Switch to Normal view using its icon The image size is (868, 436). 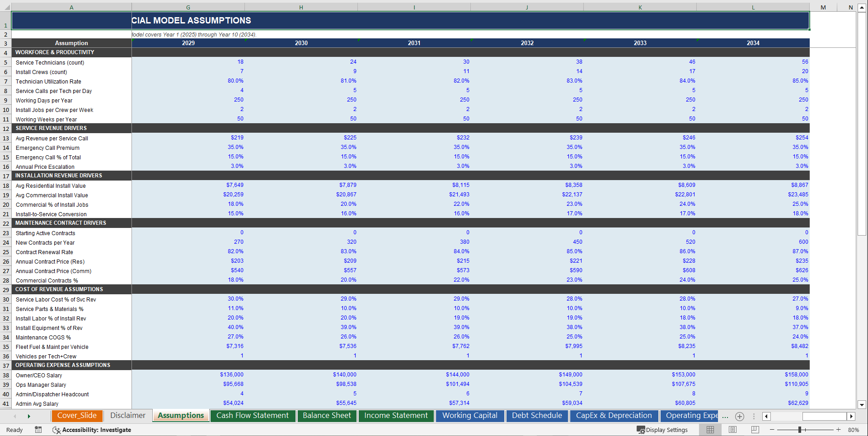pos(710,430)
